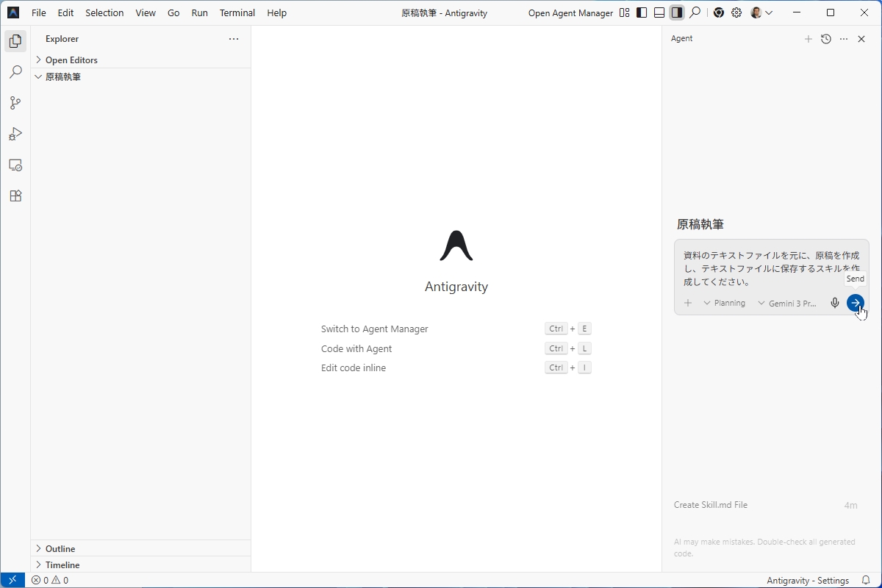Expand the Open Editors section
The height and width of the screenshot is (588, 882).
[140, 60]
